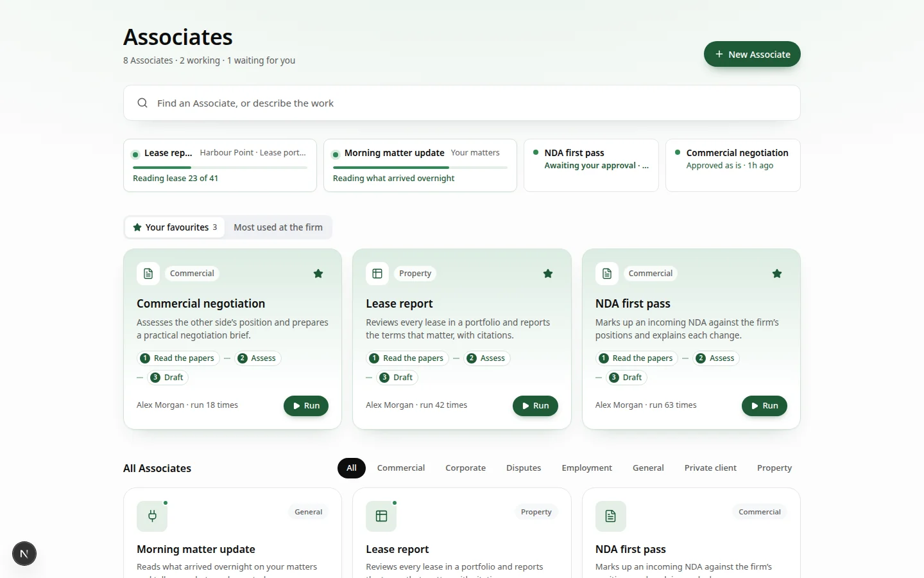Click Read the papers step in Lease report
Viewport: 924px width, 578px height.
pyautogui.click(x=407, y=358)
